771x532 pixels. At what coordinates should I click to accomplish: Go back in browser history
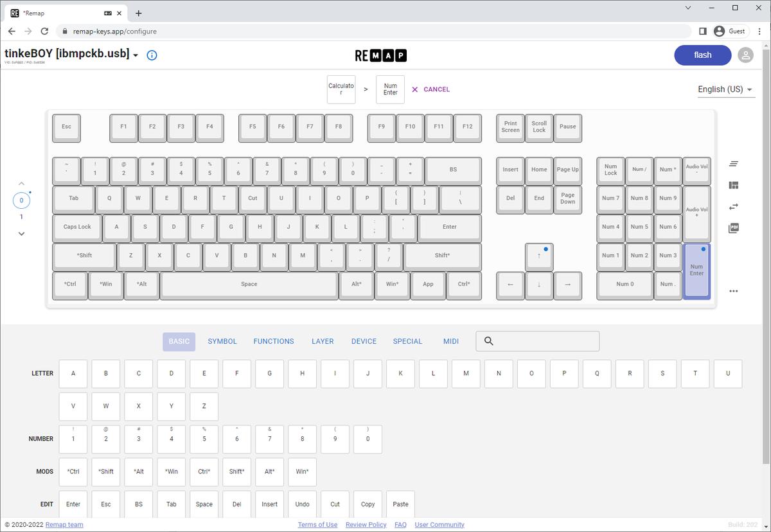(x=12, y=31)
